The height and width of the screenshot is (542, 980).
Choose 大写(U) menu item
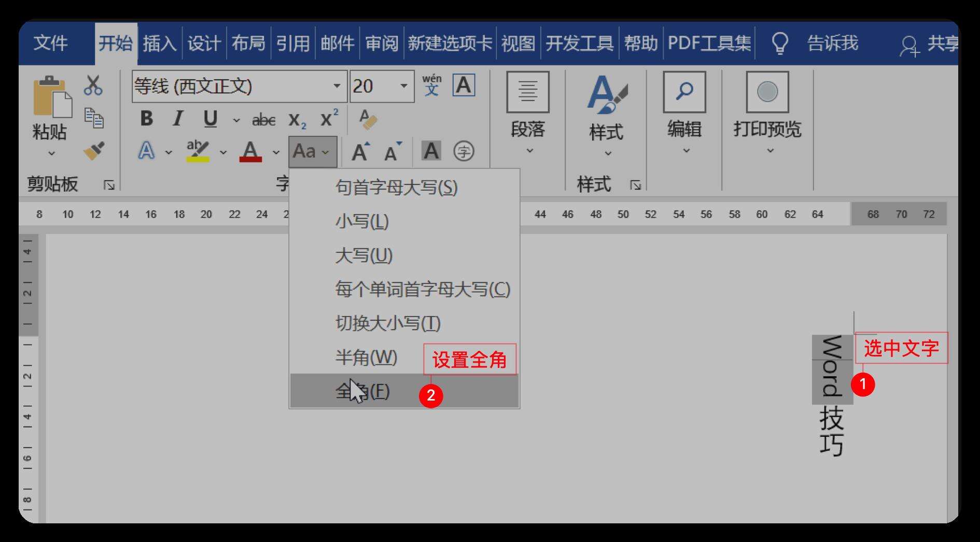(404, 255)
